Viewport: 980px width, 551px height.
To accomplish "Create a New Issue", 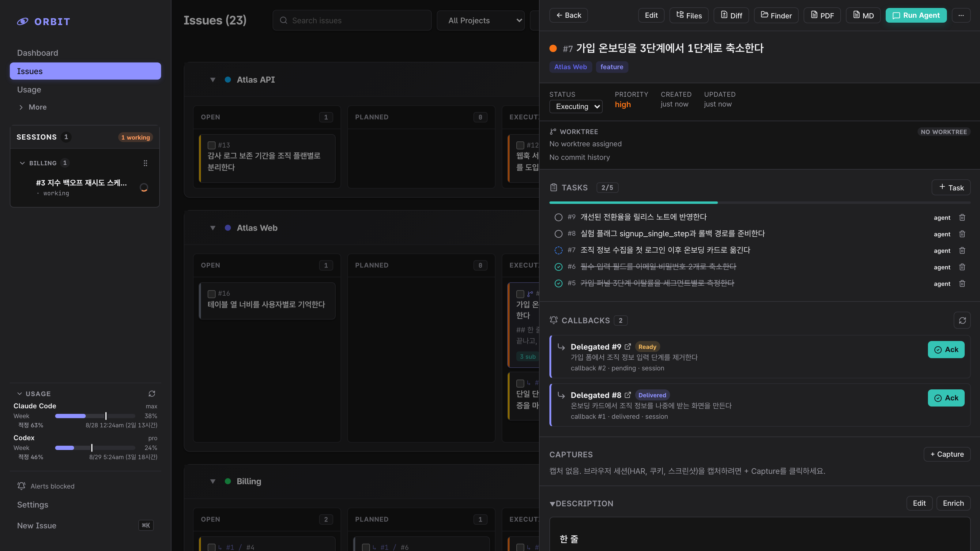I will click(85, 526).
